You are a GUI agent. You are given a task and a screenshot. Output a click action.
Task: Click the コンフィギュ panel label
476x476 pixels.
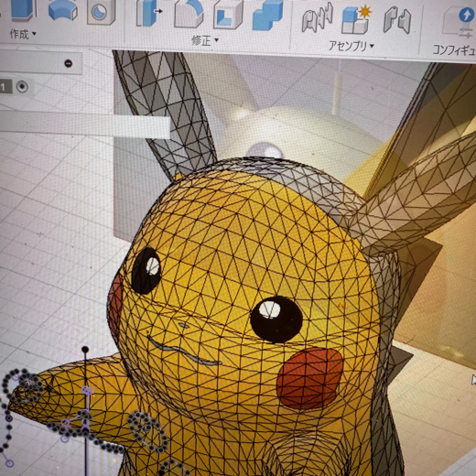454,49
